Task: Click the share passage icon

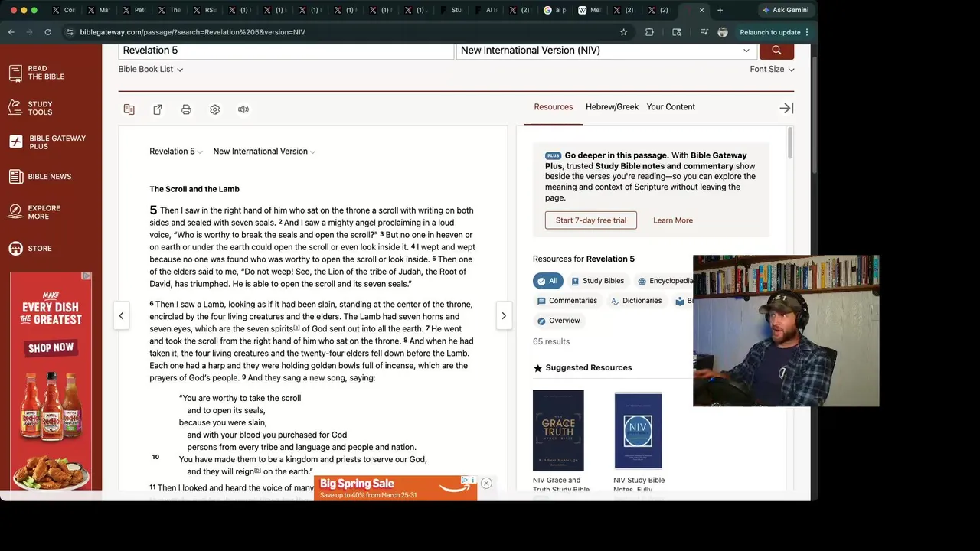Action: point(158,109)
